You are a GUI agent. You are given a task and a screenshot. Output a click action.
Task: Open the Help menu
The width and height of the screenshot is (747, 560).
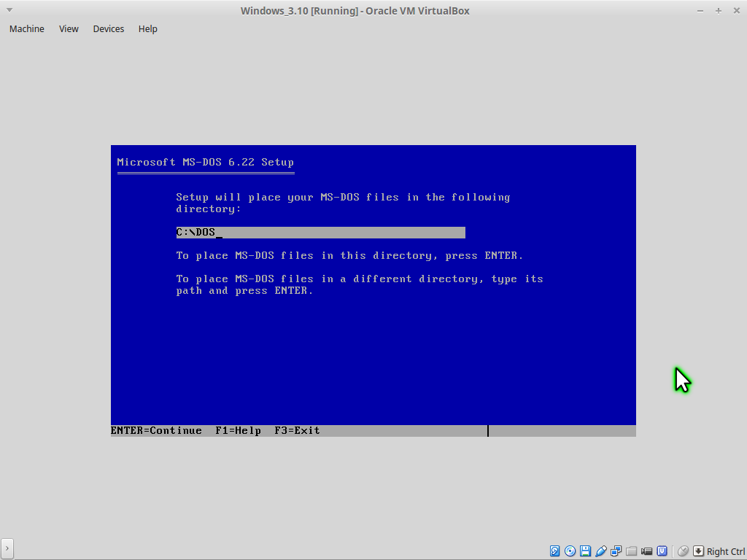click(147, 29)
